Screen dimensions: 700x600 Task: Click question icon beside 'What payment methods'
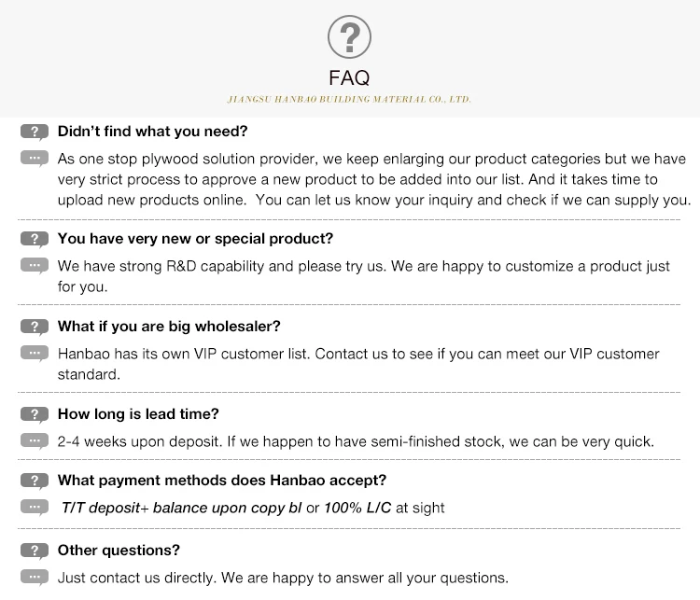[x=34, y=481]
